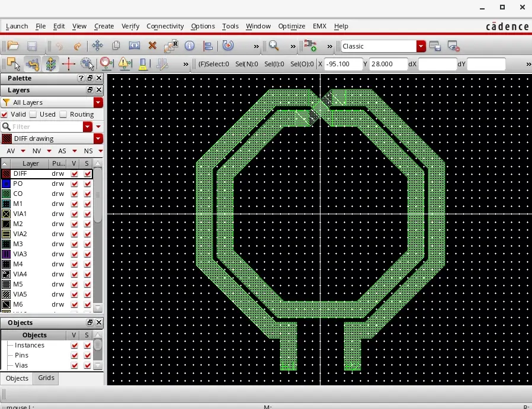This screenshot has width=532, height=409.
Task: Switch to the Grids tab
Action: coord(46,378)
